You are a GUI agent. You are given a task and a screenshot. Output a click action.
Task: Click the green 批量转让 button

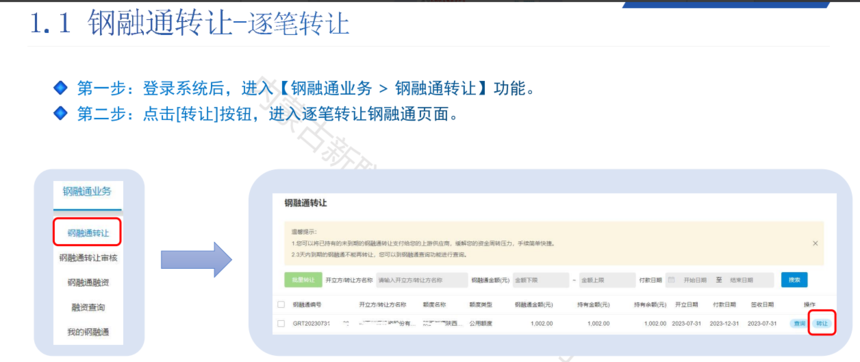tap(303, 280)
